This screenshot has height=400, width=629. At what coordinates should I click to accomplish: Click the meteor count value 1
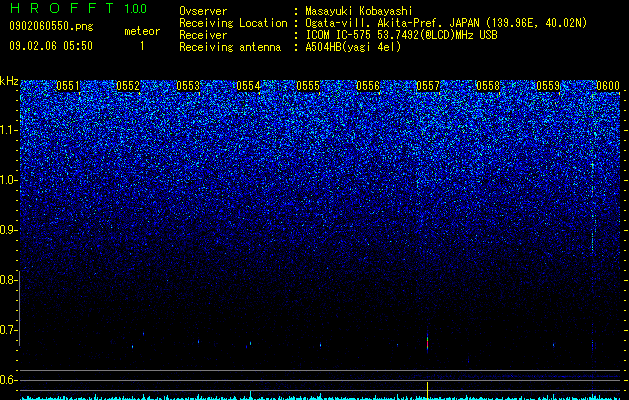[142, 46]
